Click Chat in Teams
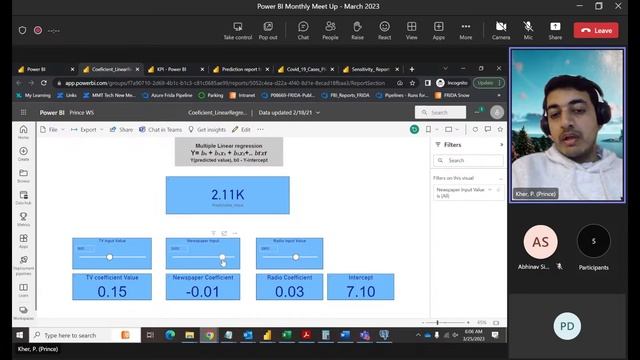The width and height of the screenshot is (640, 360). 160,129
